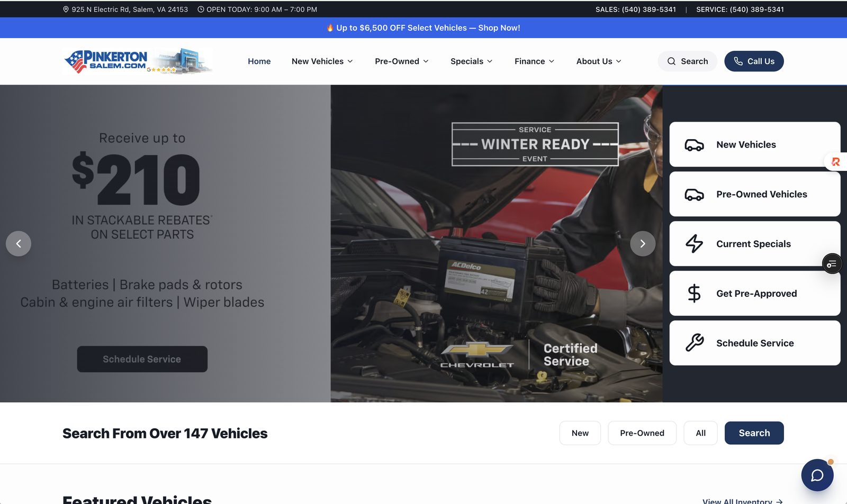Click the dollar sign Get Pre-Approved icon

(x=694, y=294)
